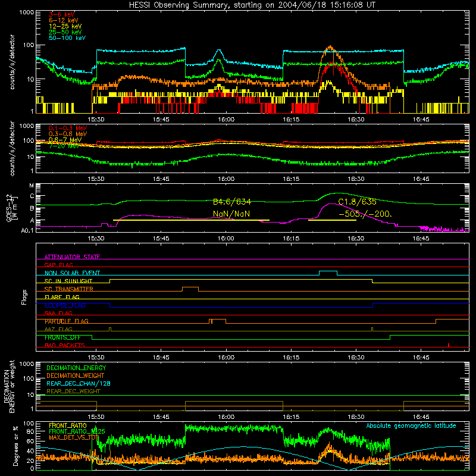476x476 pixels.
Task: Click the HESSI Observing Summary title text
Action: pos(252,5)
